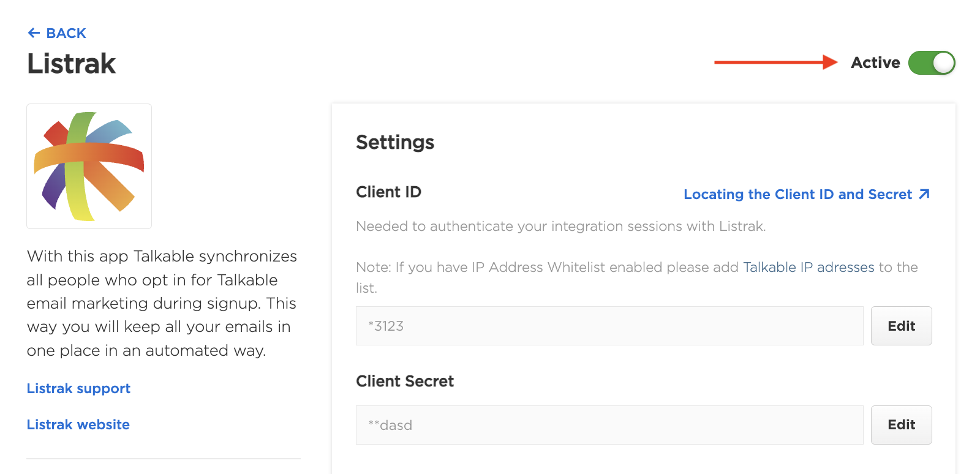This screenshot has width=980, height=474.
Task: Click the Client Secret label
Action: tap(405, 381)
